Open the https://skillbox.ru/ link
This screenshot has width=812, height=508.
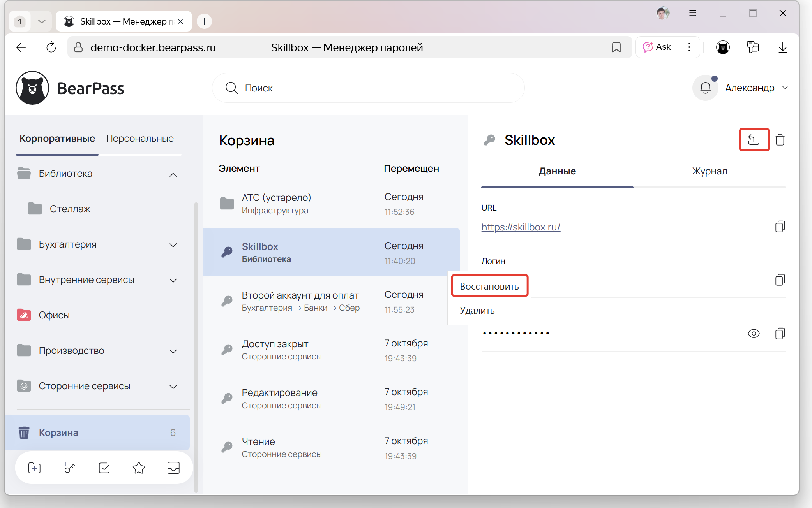coord(521,227)
